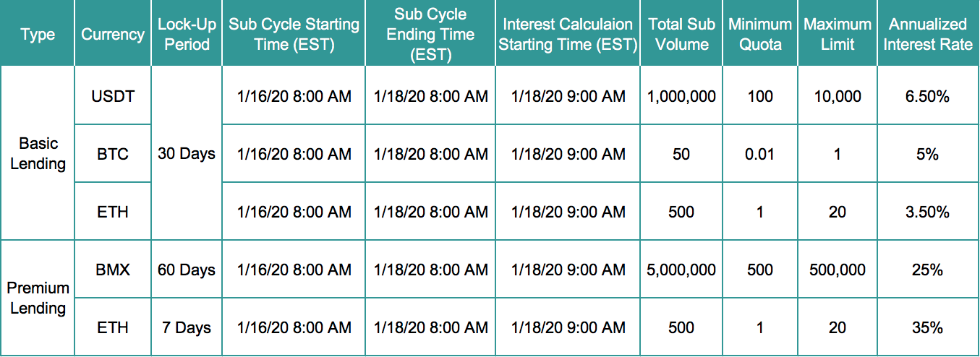Select the Premium Lending type cell

pos(38,298)
